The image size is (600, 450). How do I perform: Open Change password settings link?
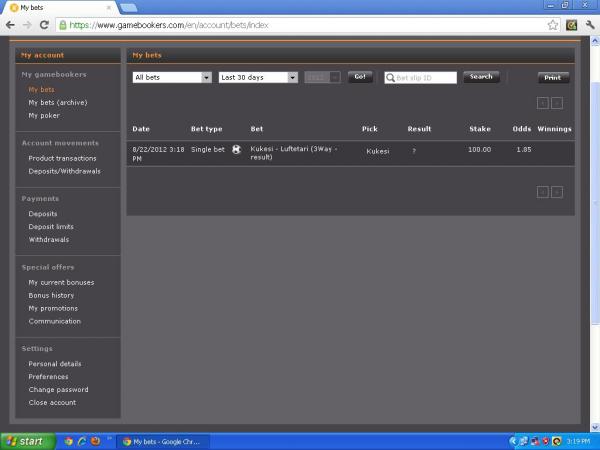[x=58, y=389]
